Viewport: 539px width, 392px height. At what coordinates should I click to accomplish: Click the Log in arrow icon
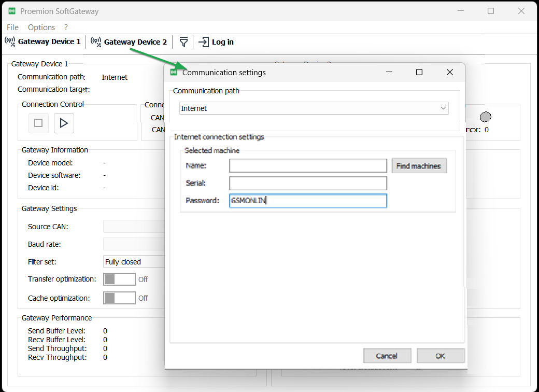coord(203,41)
